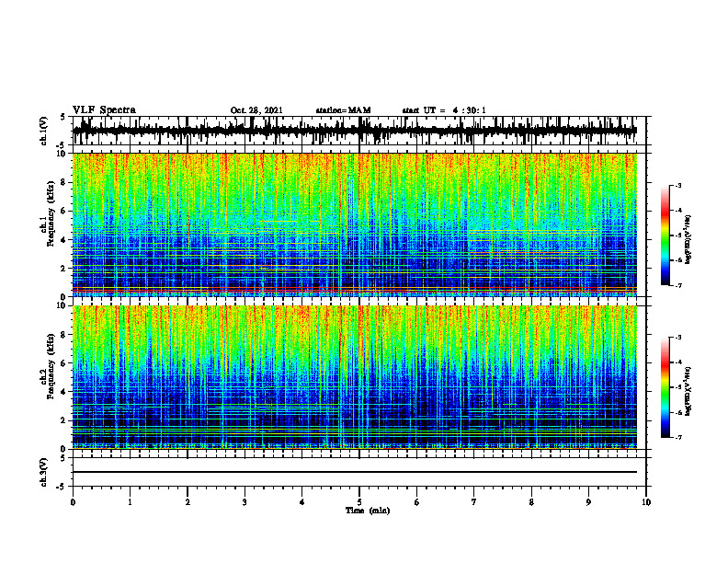Screen dimensions: 728x563
Task: Click inside the ch.2 spectrogram plot
Action: click(355, 377)
